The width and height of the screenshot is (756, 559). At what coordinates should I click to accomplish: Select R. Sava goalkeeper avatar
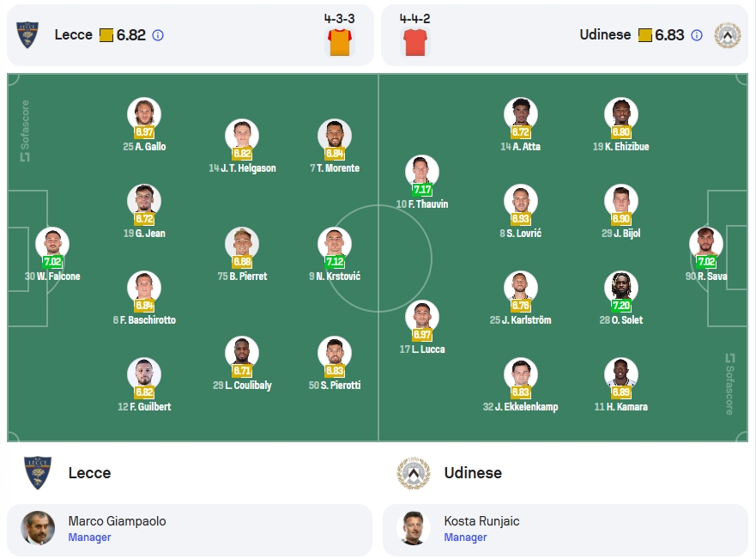pyautogui.click(x=706, y=244)
